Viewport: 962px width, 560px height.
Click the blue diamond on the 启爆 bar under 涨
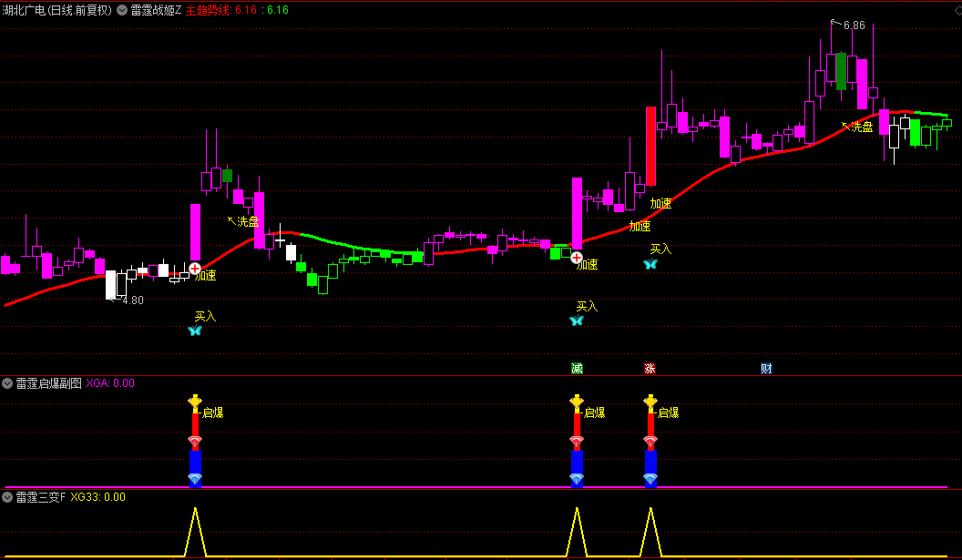pyautogui.click(x=650, y=478)
